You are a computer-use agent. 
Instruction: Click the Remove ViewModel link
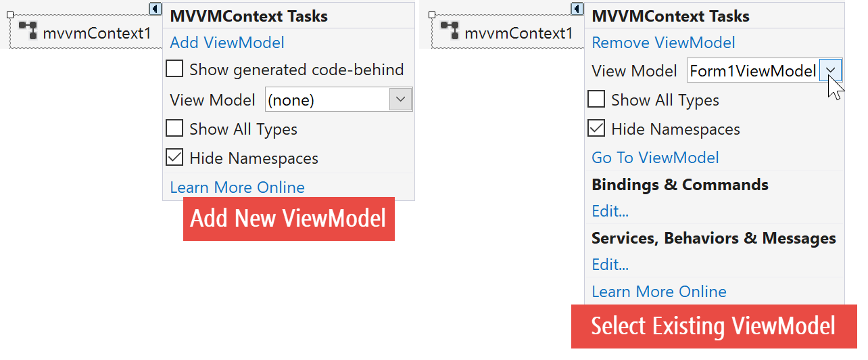coord(663,43)
